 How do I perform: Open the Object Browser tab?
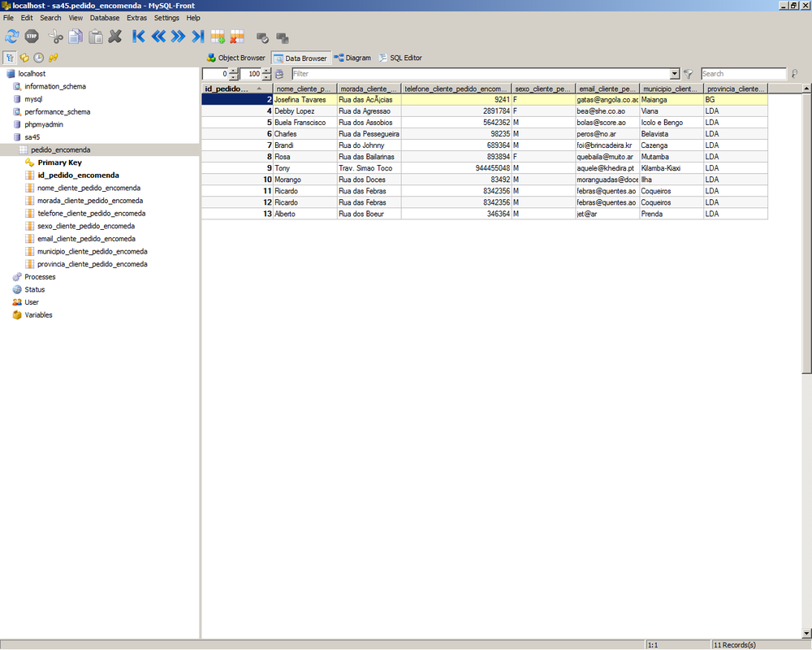[x=235, y=58]
